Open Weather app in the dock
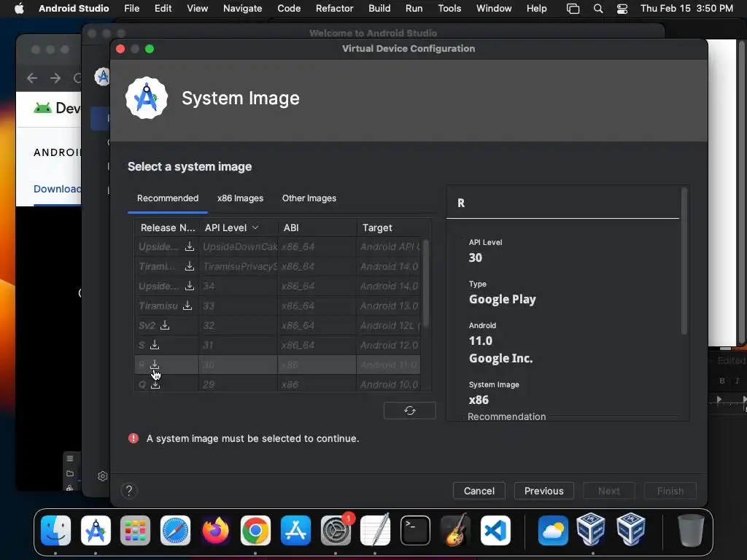The height and width of the screenshot is (560, 747). coord(553,530)
